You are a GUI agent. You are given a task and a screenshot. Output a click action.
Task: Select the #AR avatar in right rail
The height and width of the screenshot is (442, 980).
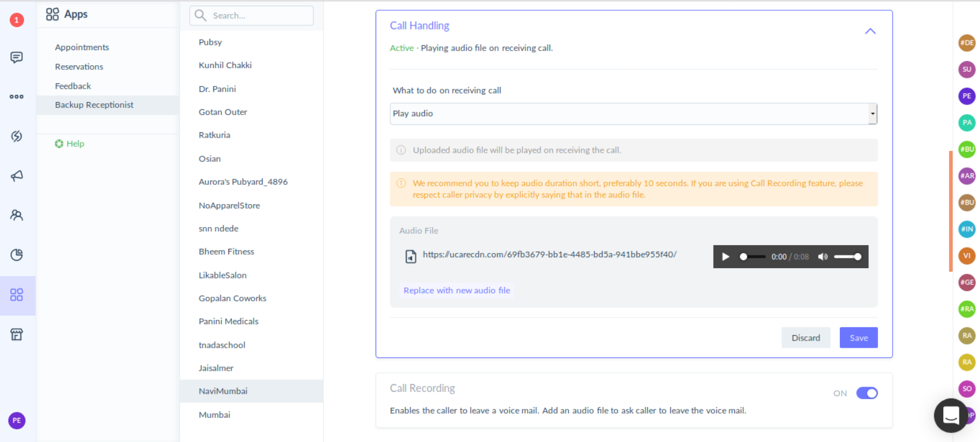(x=967, y=176)
